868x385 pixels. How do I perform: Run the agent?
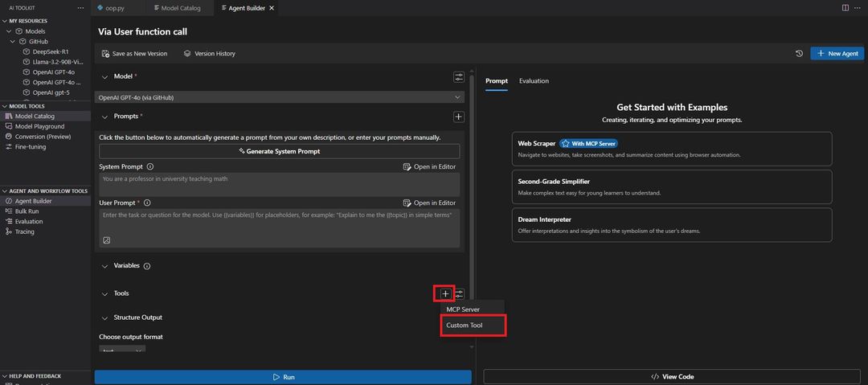pos(283,377)
